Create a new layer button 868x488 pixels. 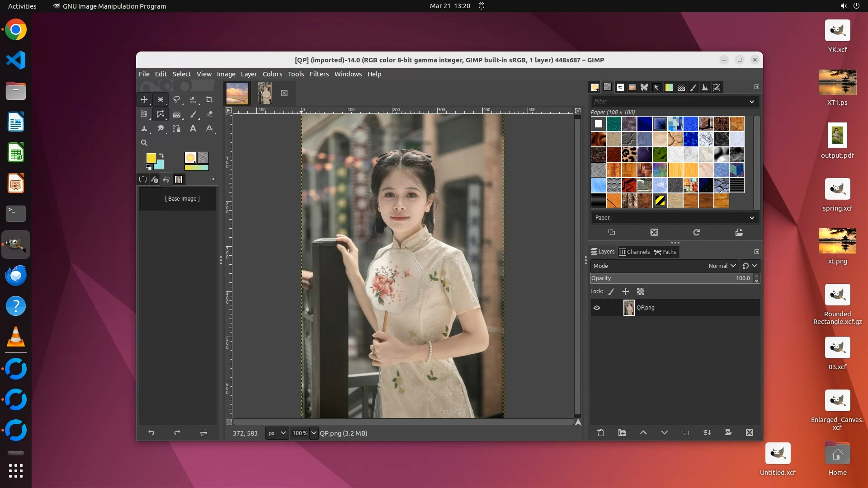[600, 432]
